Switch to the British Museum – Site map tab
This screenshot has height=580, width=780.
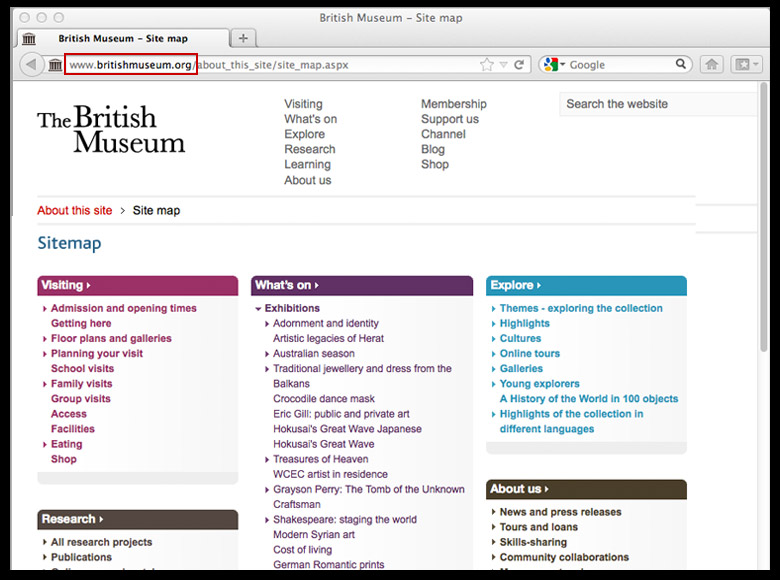(x=122, y=39)
